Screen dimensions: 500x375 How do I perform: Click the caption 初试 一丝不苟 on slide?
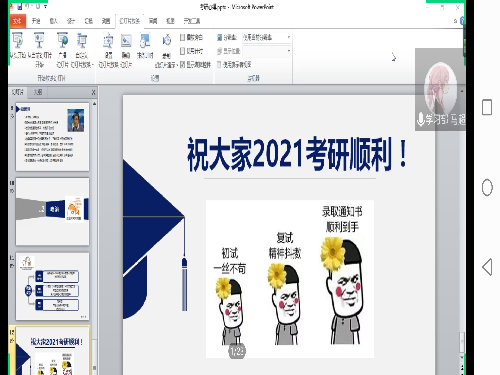point(230,261)
